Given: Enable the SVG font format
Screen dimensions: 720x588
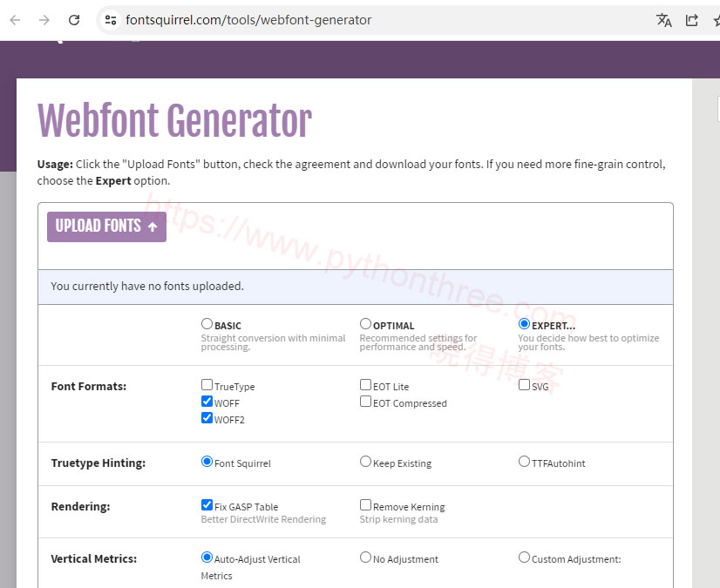Looking at the screenshot, I should tap(524, 385).
